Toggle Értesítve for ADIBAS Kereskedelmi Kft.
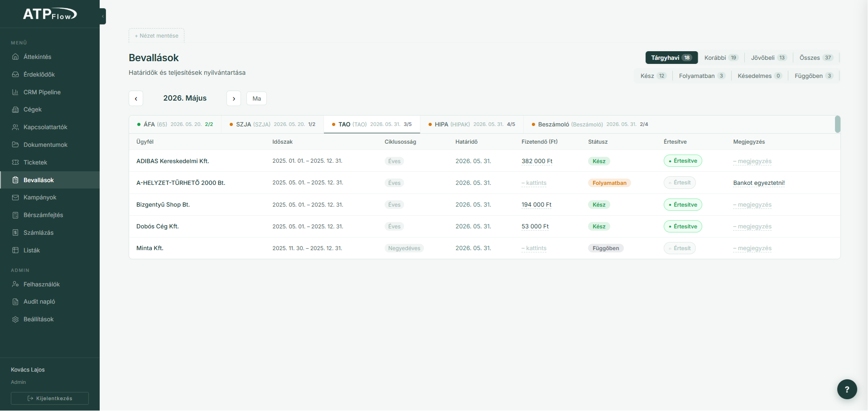Image resolution: width=868 pixels, height=411 pixels. point(683,161)
